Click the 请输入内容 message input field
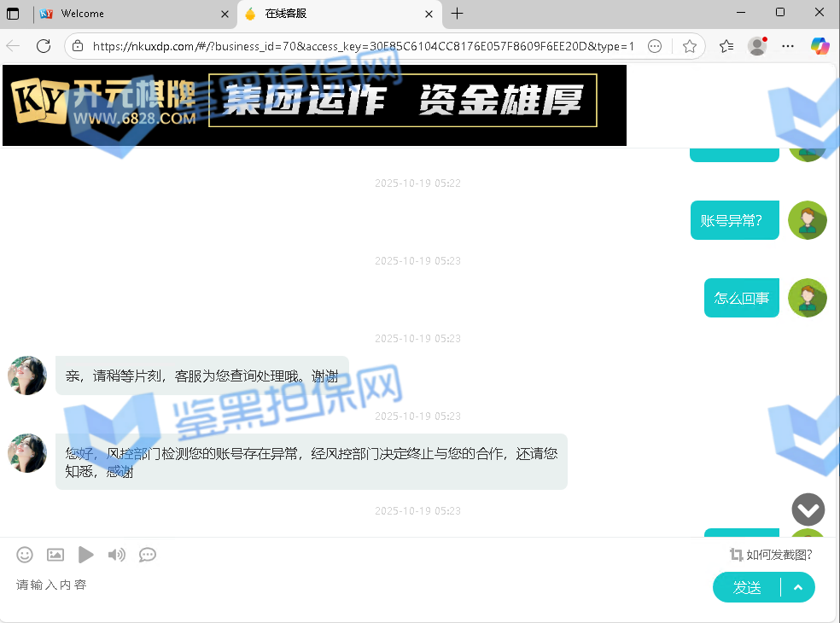 coord(341,585)
